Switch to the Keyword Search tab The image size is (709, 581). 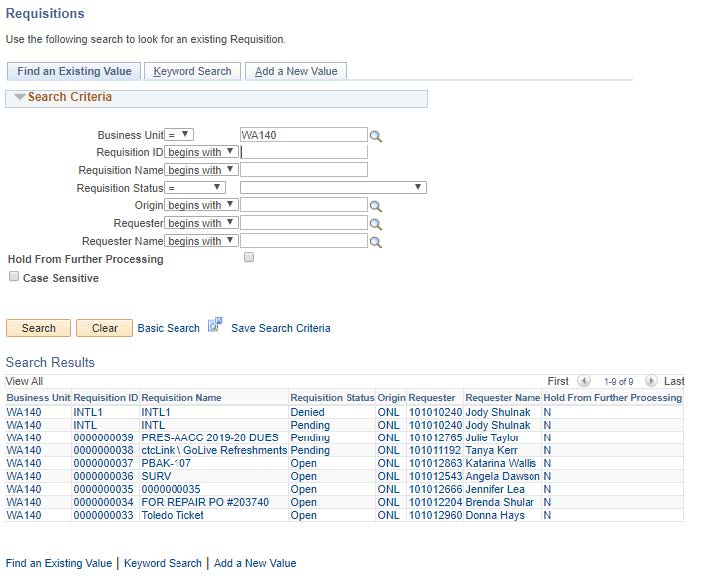(x=192, y=71)
